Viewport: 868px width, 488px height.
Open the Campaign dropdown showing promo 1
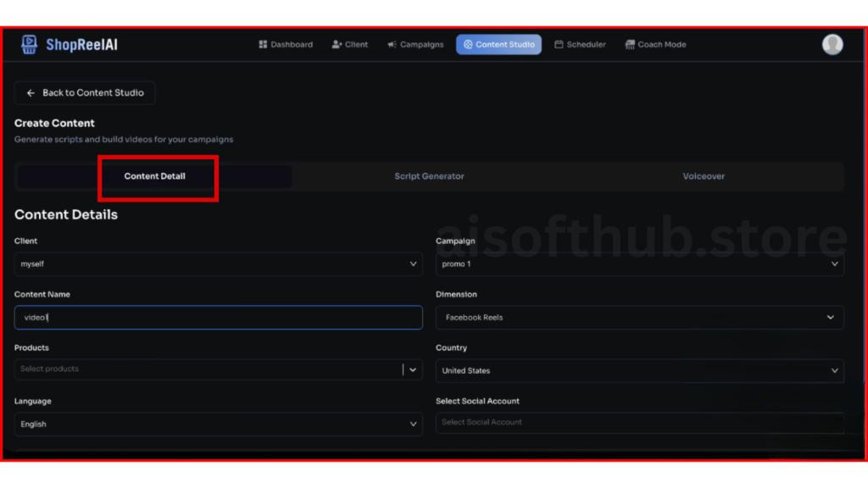pyautogui.click(x=639, y=264)
